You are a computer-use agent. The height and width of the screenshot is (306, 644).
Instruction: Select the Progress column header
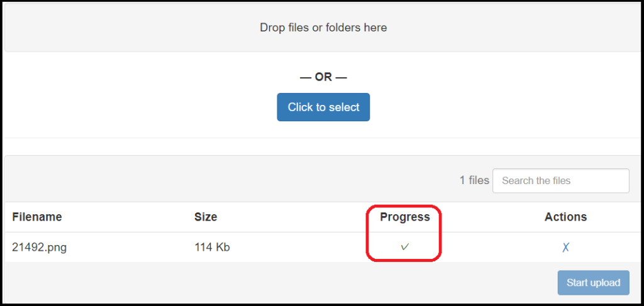point(405,217)
